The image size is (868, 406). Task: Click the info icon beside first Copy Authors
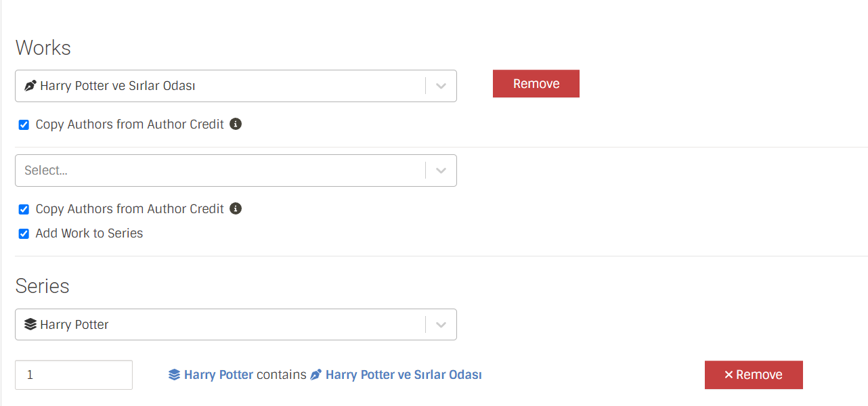point(236,124)
